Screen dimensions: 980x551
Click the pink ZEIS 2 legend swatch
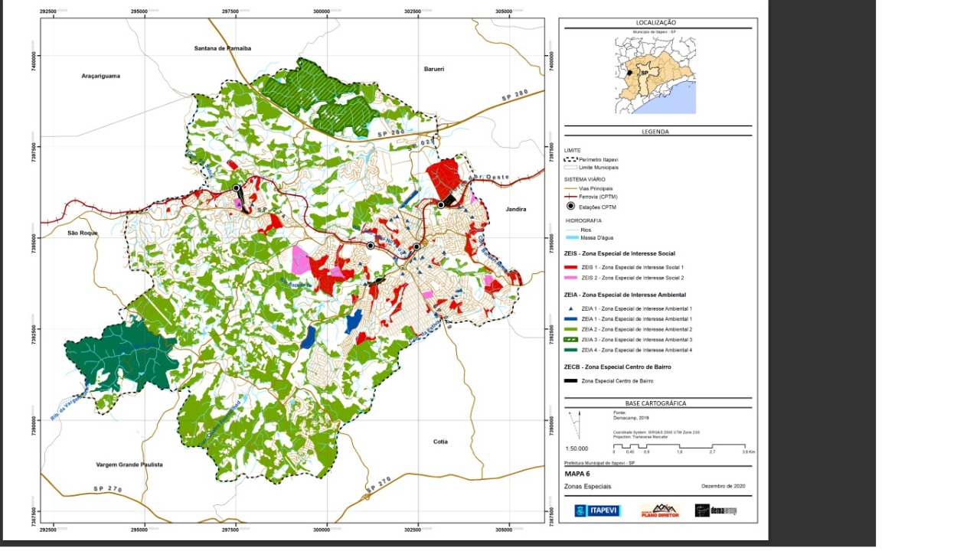[570, 278]
